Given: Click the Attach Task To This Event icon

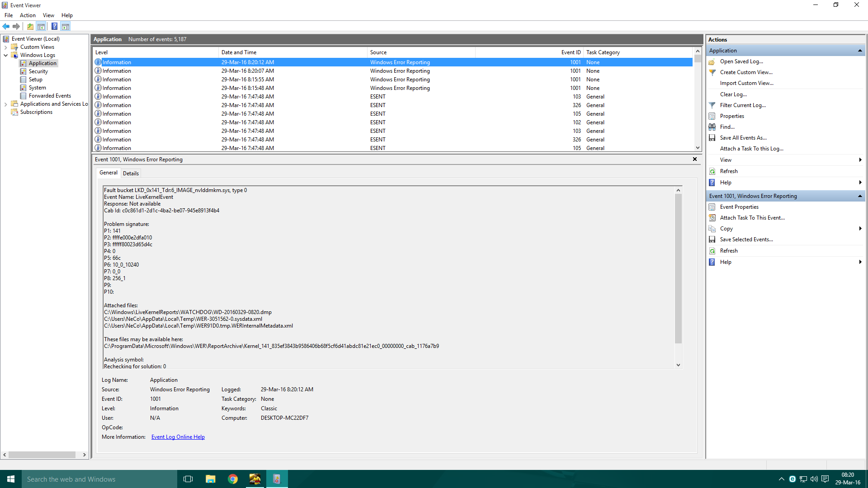Looking at the screenshot, I should pos(712,218).
